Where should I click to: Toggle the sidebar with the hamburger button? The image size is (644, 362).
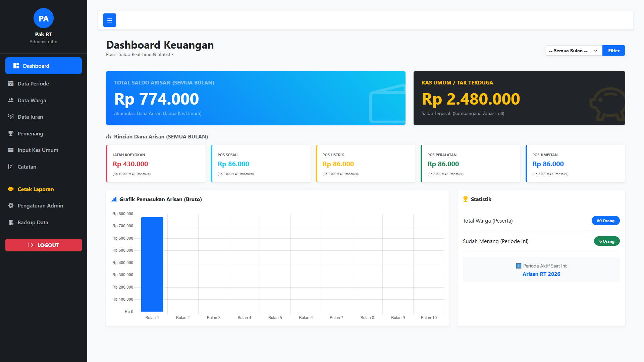point(110,20)
